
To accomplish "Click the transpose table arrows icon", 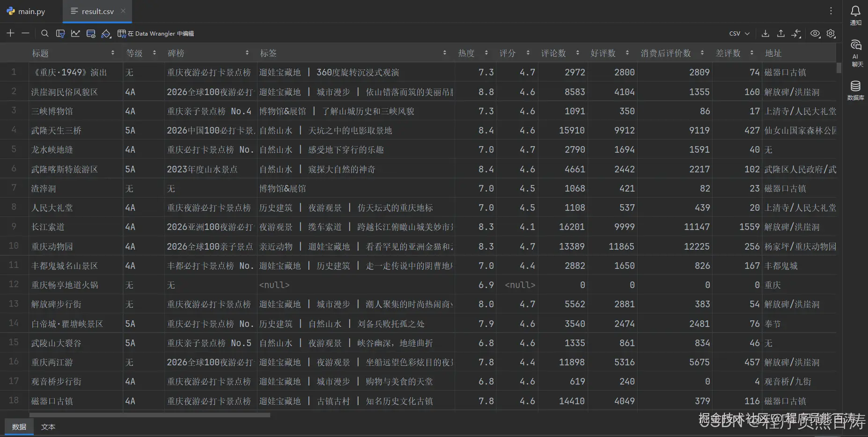I will pos(796,33).
